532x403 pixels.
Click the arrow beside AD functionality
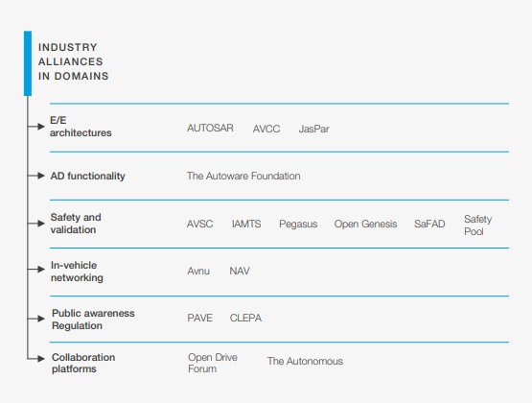click(36, 176)
